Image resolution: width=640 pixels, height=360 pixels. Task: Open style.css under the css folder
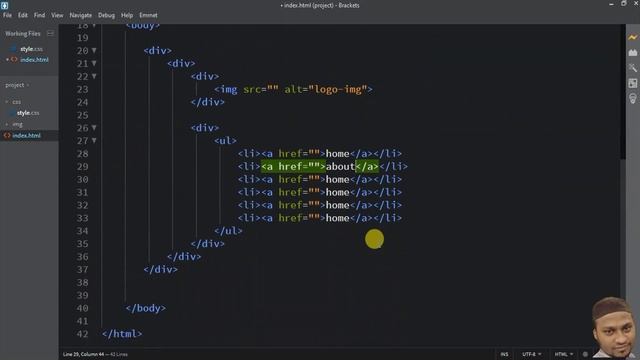click(x=29, y=113)
